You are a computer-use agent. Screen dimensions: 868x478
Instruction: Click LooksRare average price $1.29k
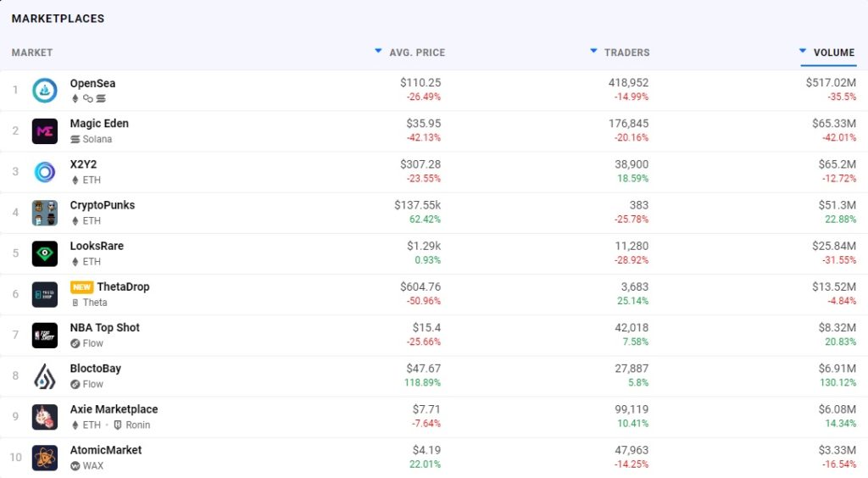pos(424,246)
